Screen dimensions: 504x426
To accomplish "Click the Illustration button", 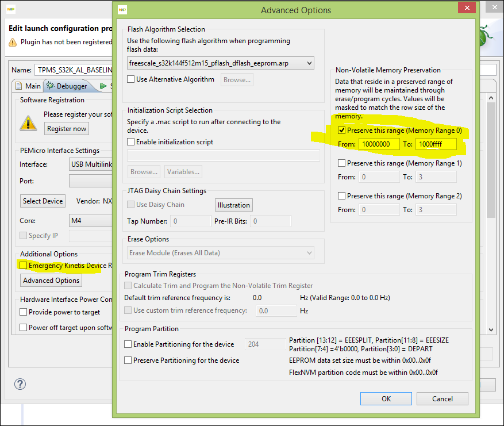I will click(234, 205).
